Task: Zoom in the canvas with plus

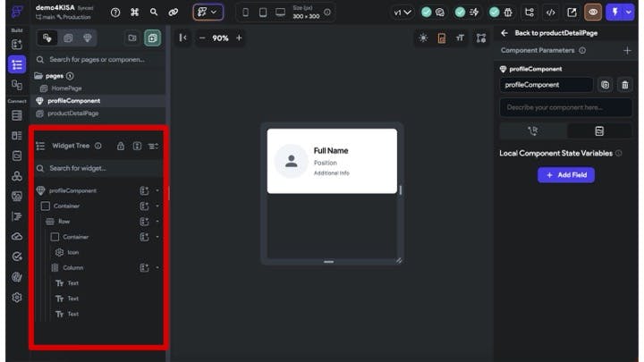Action: [x=239, y=38]
